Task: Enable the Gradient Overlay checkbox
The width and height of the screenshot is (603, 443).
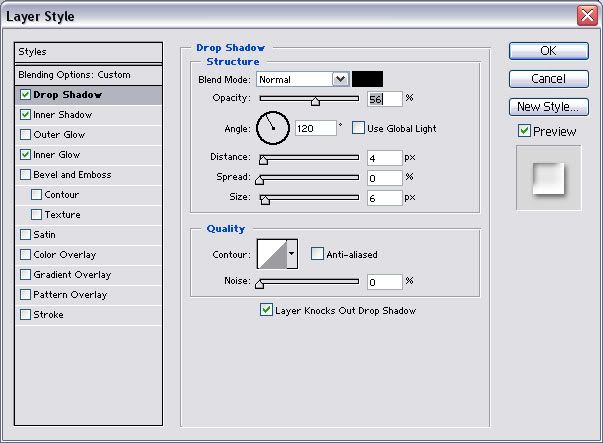Action: [x=25, y=275]
